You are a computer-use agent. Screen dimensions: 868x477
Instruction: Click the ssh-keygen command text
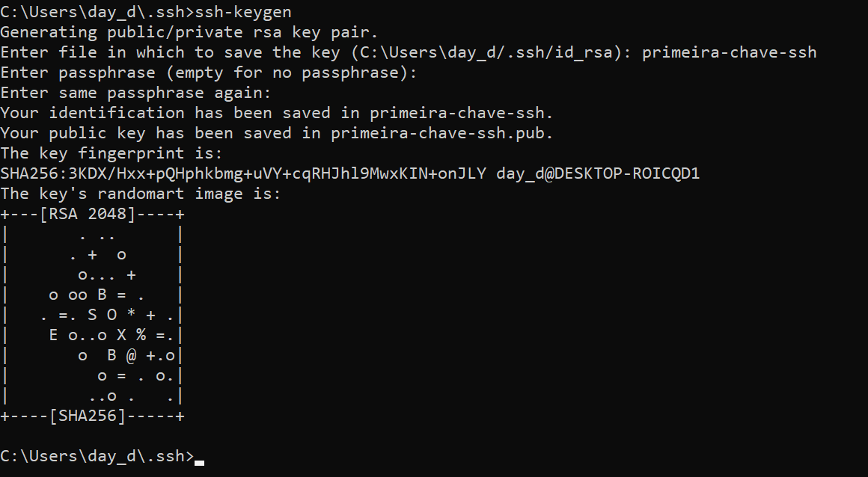tap(243, 12)
